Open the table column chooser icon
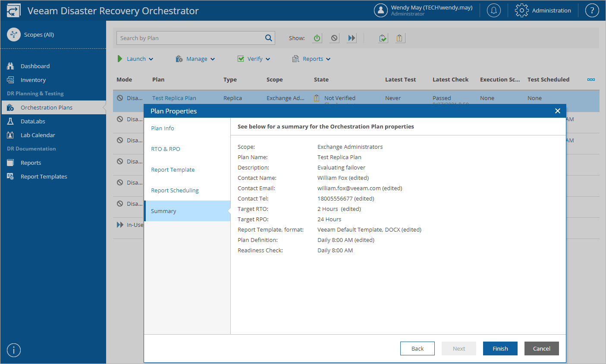The height and width of the screenshot is (364, 606). click(x=591, y=79)
